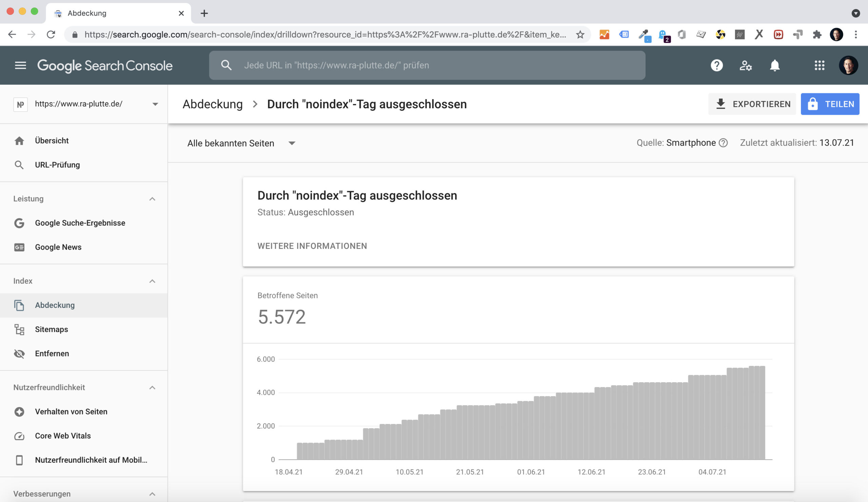Image resolution: width=868 pixels, height=502 pixels.
Task: Open the Weitere Informationen link
Action: 312,246
